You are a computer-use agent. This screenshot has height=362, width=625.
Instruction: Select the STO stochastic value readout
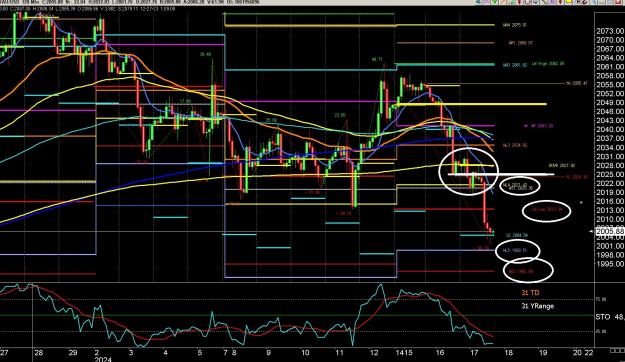(x=610, y=317)
